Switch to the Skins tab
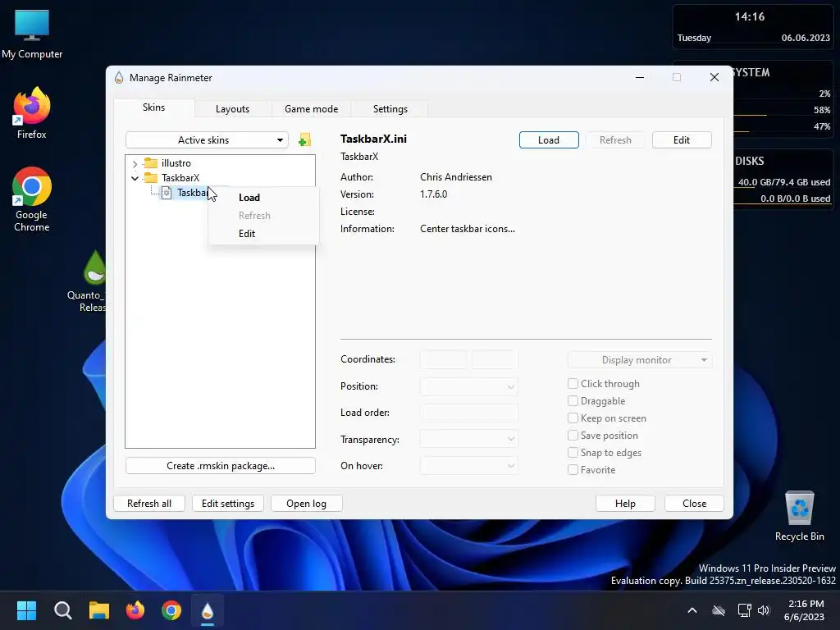 point(153,107)
